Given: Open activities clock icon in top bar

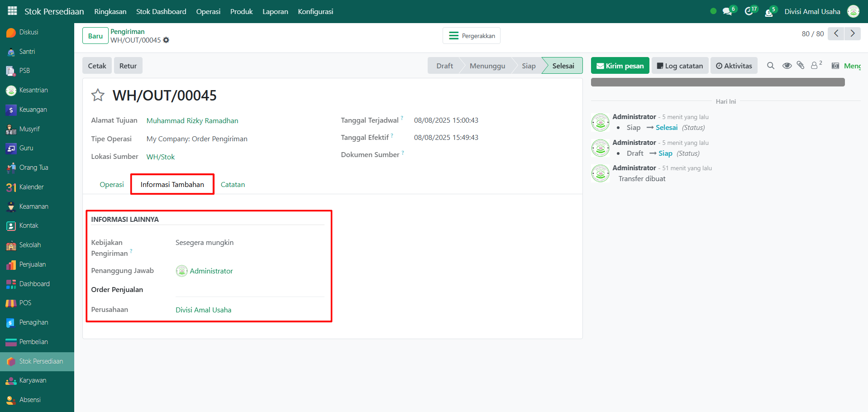Looking at the screenshot, I should coord(749,11).
